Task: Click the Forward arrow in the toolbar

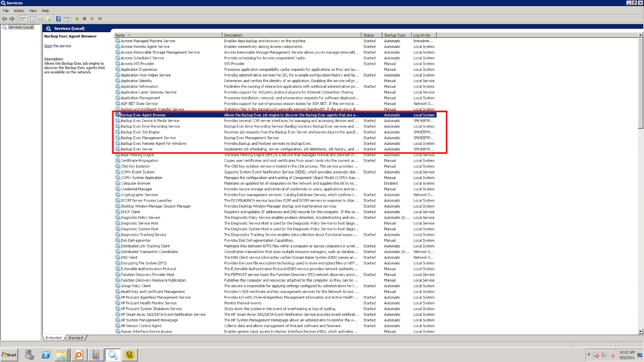Action: (12, 19)
